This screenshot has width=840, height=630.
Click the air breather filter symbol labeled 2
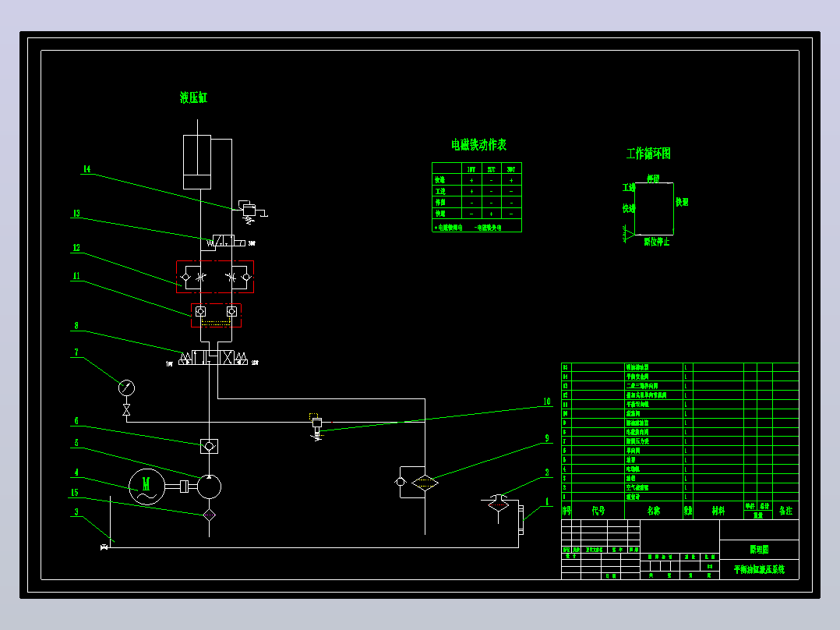(498, 504)
